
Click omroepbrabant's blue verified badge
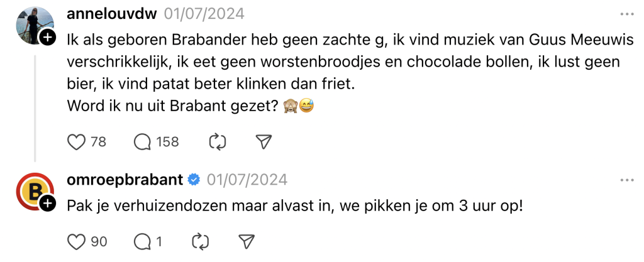coord(194,180)
